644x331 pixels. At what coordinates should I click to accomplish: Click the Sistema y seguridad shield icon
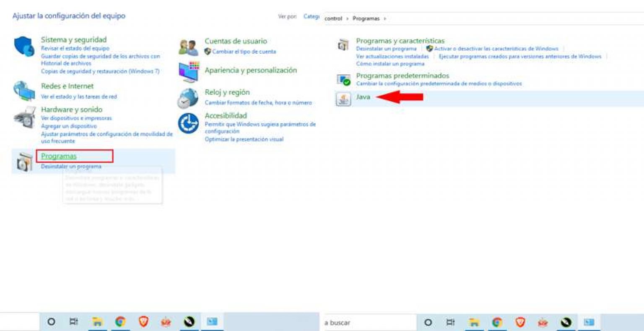(x=24, y=46)
